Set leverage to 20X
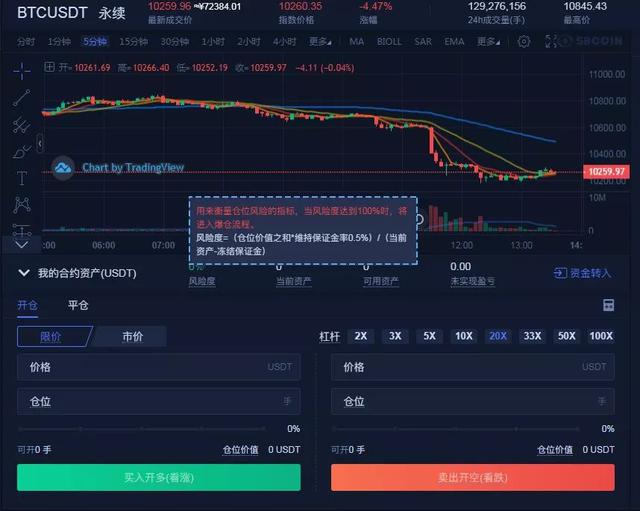The width and height of the screenshot is (640, 511). [x=498, y=336]
